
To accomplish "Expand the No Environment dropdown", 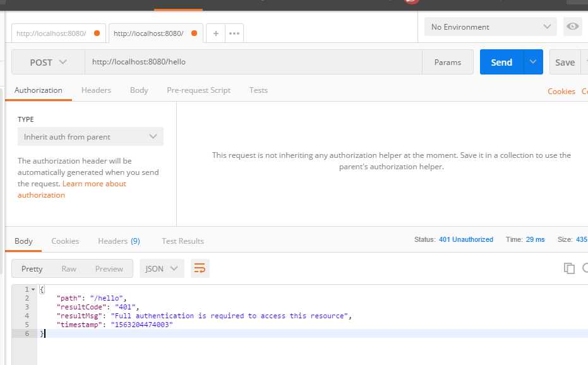I will (x=490, y=27).
